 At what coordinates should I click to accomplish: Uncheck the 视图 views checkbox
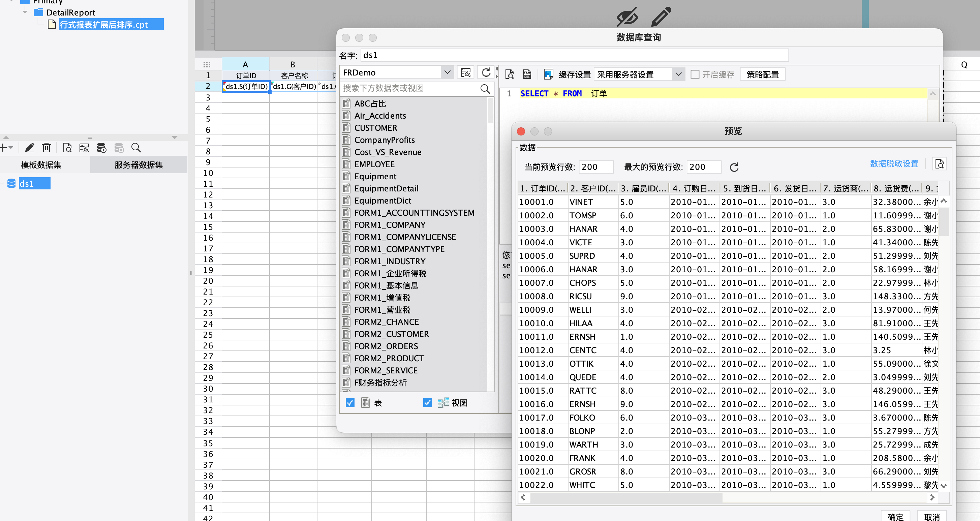(427, 403)
